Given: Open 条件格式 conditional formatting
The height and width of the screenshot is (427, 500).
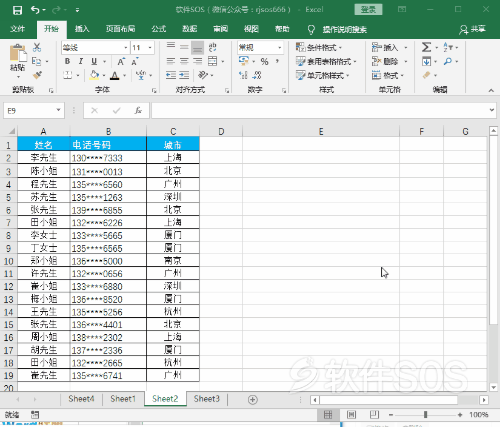Looking at the screenshot, I should point(319,48).
